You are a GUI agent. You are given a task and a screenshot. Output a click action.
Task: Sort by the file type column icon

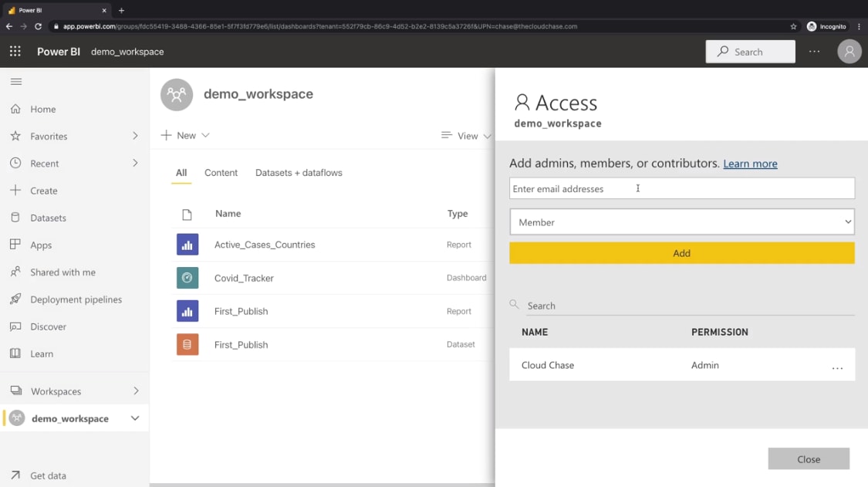coord(187,215)
